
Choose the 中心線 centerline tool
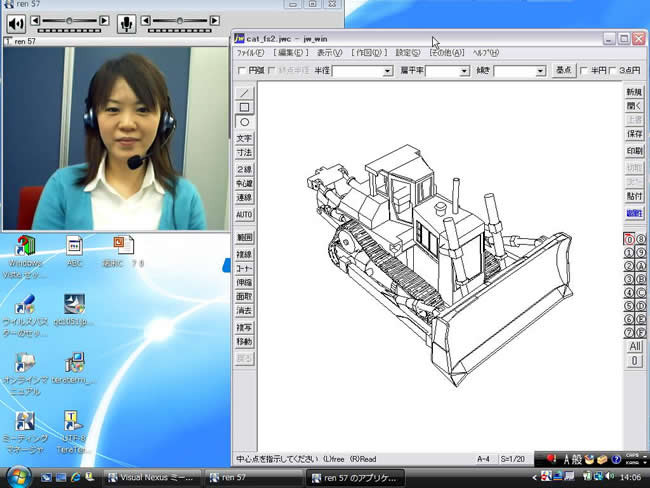[x=244, y=183]
